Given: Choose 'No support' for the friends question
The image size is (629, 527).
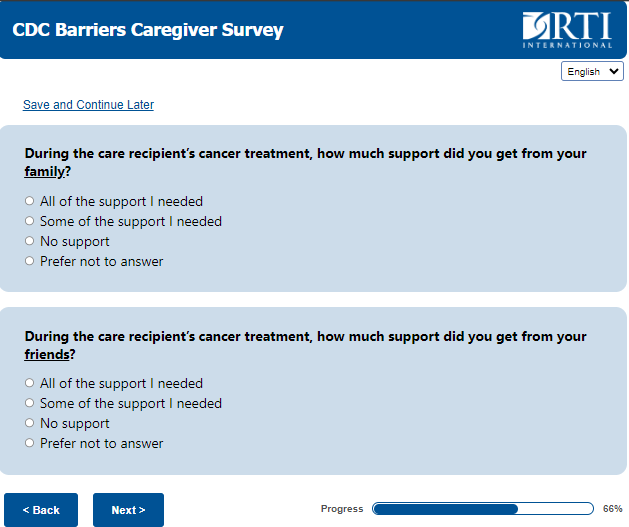Looking at the screenshot, I should coord(30,423).
